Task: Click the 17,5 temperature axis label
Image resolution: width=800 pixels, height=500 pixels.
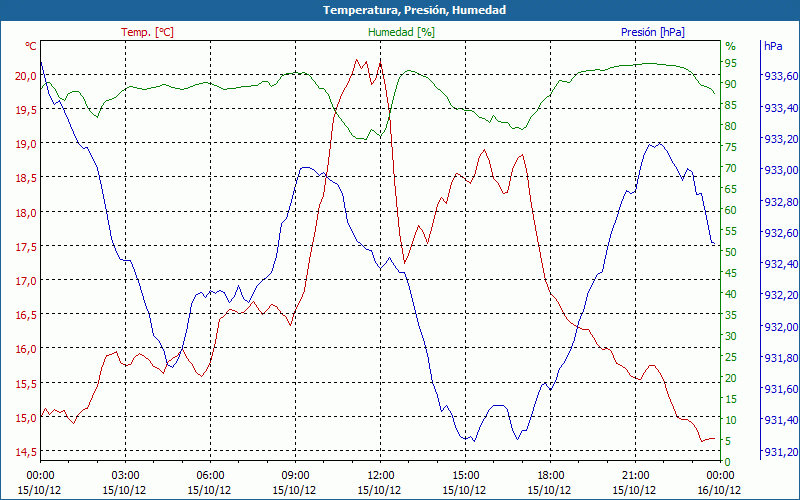Action: tap(26, 246)
